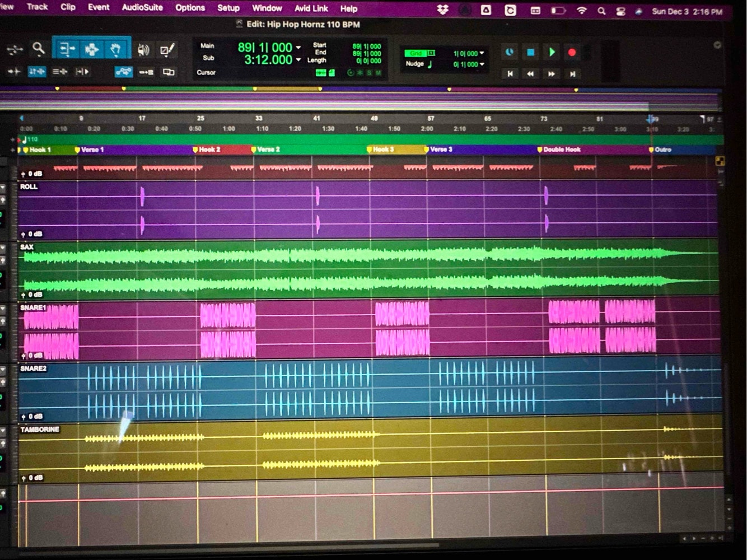Click the green Play button
This screenshot has height=560, width=747.
click(552, 52)
